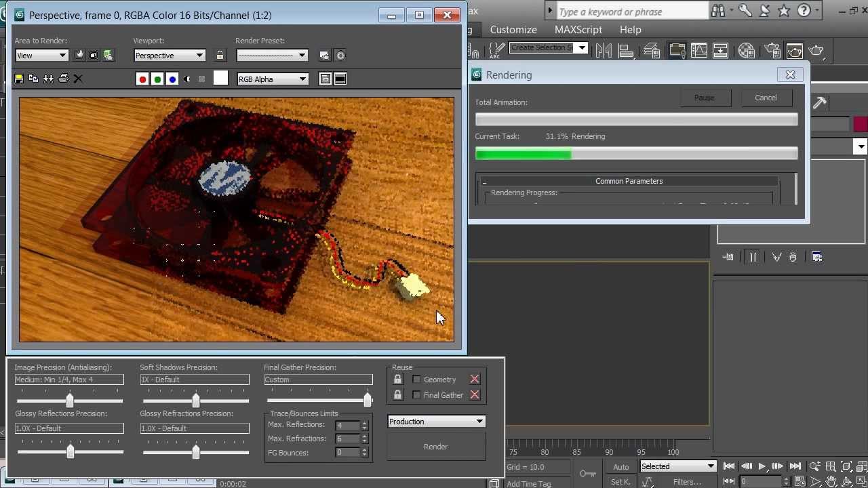868x488 pixels.
Task: Toggle the UI overlay button
Action: point(325,79)
